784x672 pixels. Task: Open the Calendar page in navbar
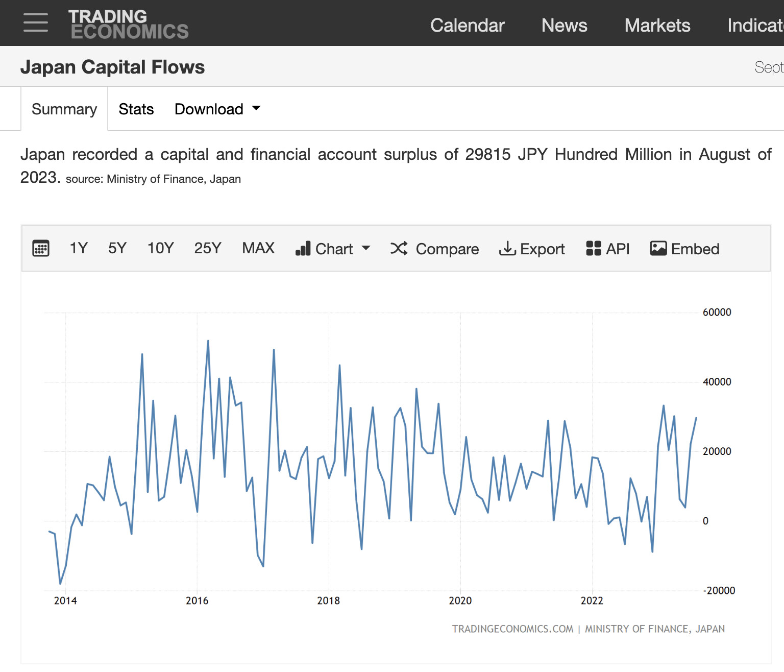point(467,26)
